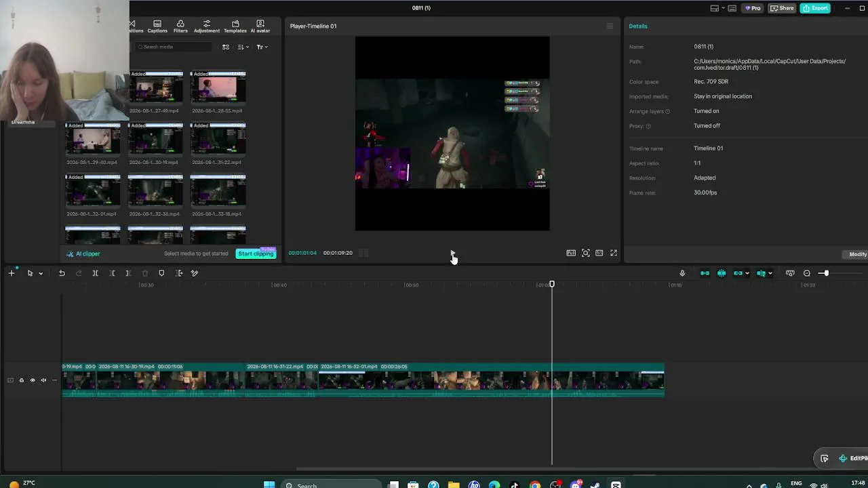
Task: Click the player Full quality icon
Action: coord(571,253)
